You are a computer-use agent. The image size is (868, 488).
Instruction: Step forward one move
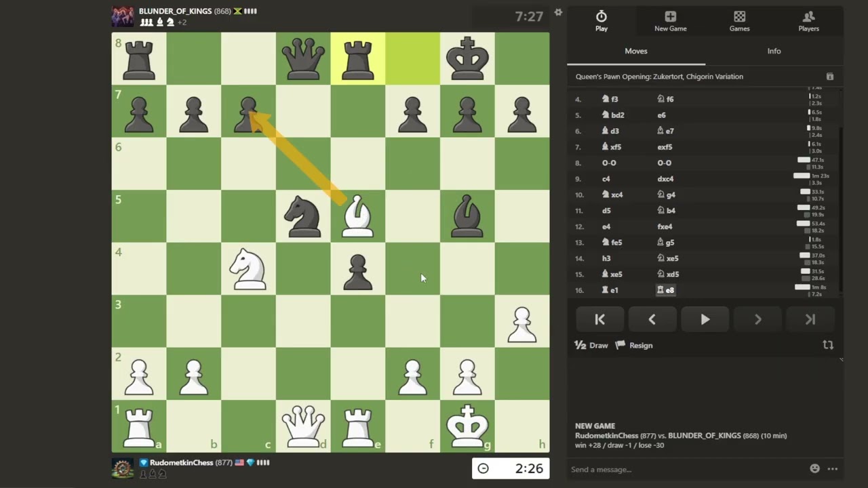757,319
